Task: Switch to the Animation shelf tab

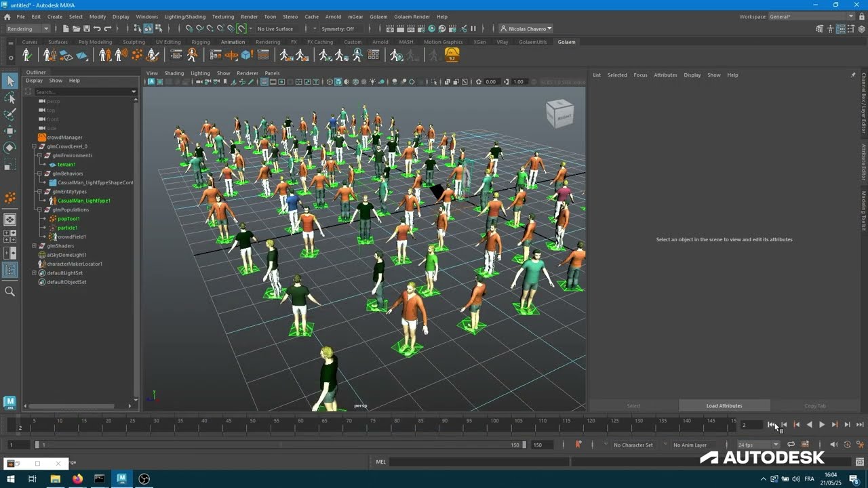Action: tap(233, 42)
